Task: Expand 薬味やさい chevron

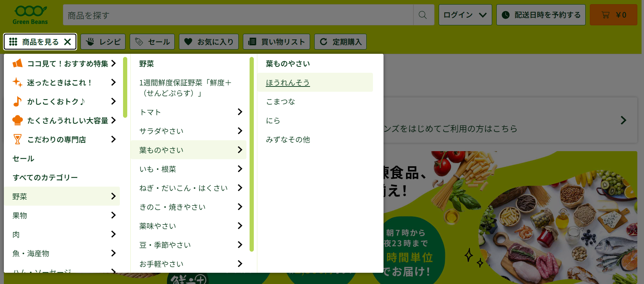Action: 240,226
